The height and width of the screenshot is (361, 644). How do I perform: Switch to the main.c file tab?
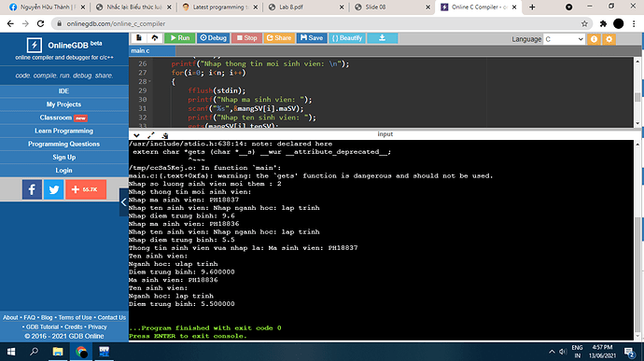(x=152, y=50)
